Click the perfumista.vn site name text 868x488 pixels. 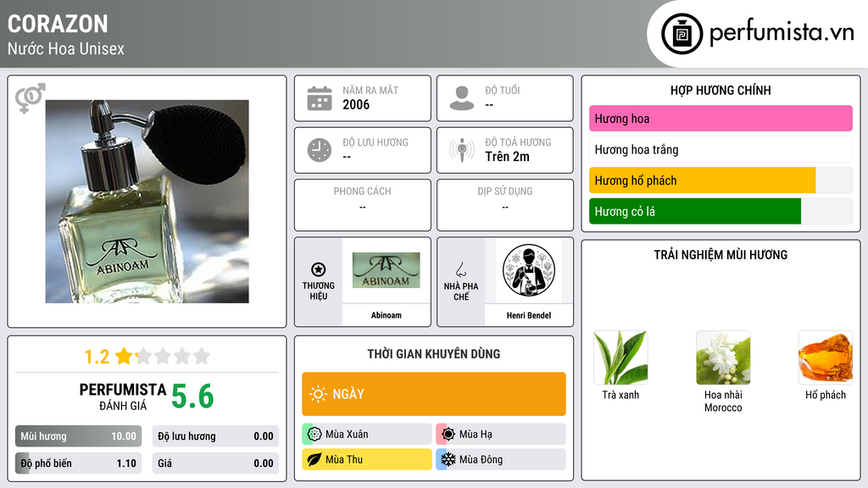[782, 32]
